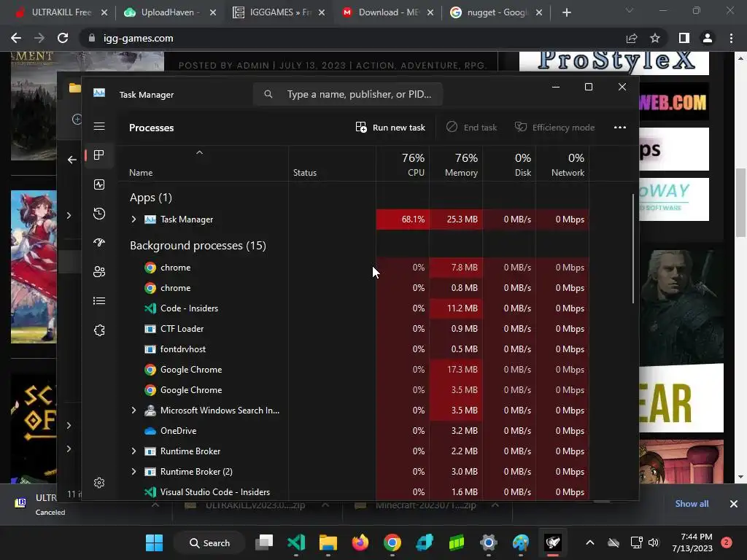Expand Microsoft Windows Search Indexer row

pos(134,410)
